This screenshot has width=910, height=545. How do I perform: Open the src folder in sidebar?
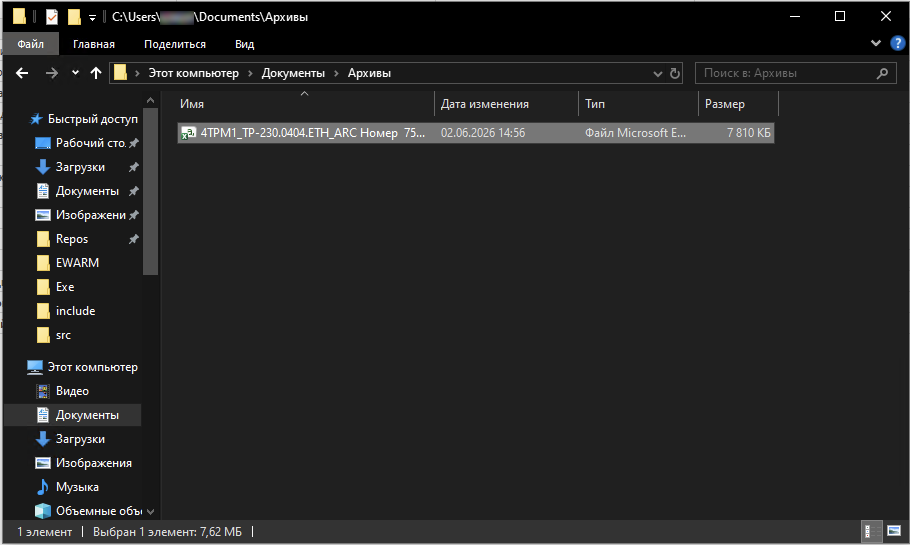coord(63,335)
